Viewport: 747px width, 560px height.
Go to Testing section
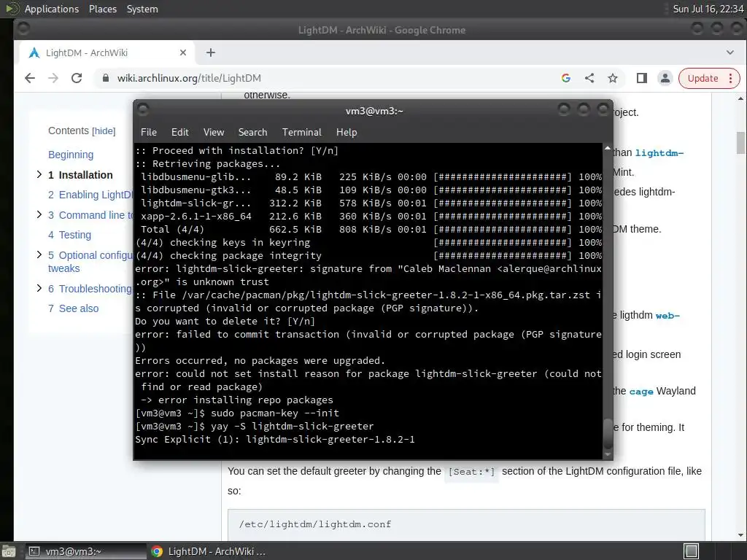pyautogui.click(x=69, y=236)
